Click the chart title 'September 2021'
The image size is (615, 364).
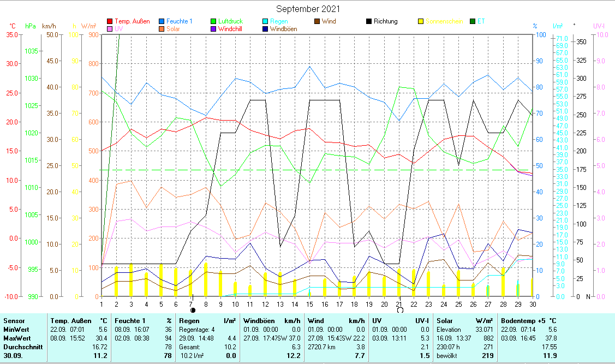pos(308,9)
